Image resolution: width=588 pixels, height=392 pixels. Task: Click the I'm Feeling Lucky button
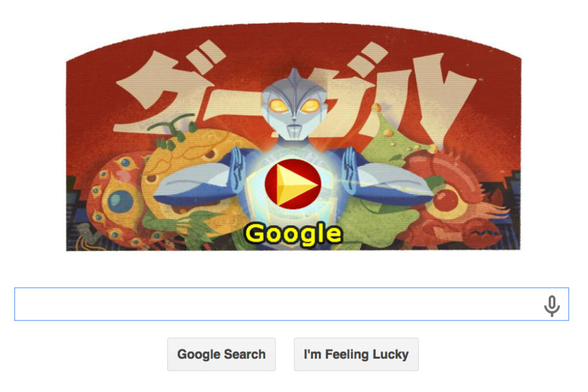click(356, 354)
